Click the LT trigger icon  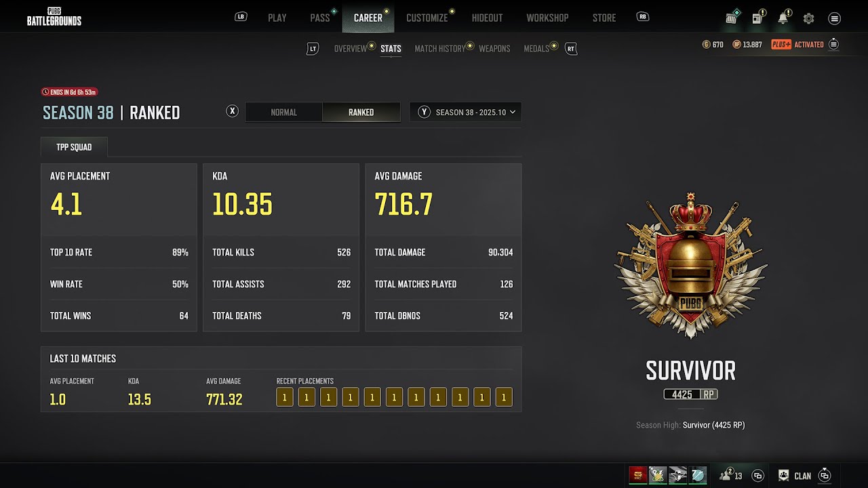313,49
